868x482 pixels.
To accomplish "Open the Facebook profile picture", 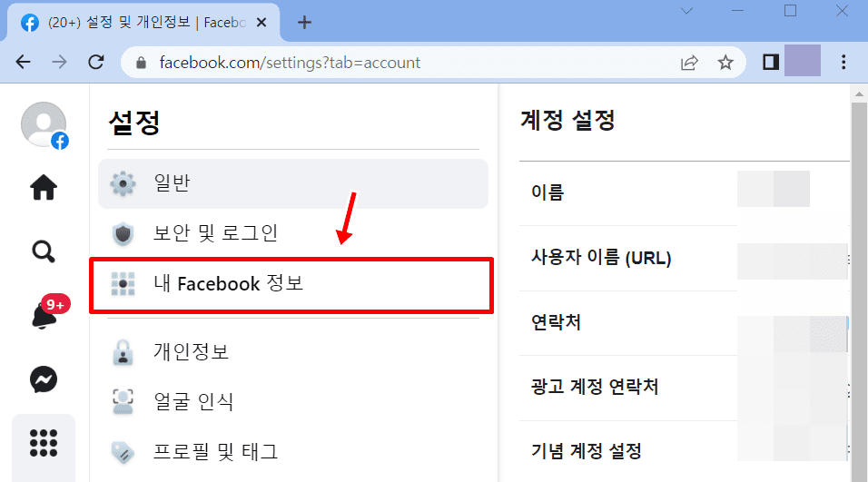I will [x=44, y=124].
